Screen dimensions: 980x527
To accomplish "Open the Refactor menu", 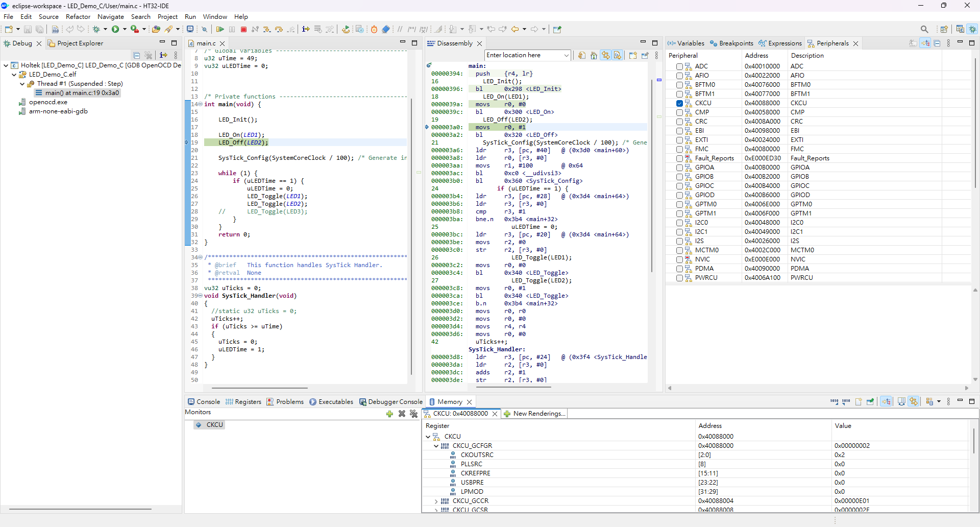I will pyautogui.click(x=78, y=17).
